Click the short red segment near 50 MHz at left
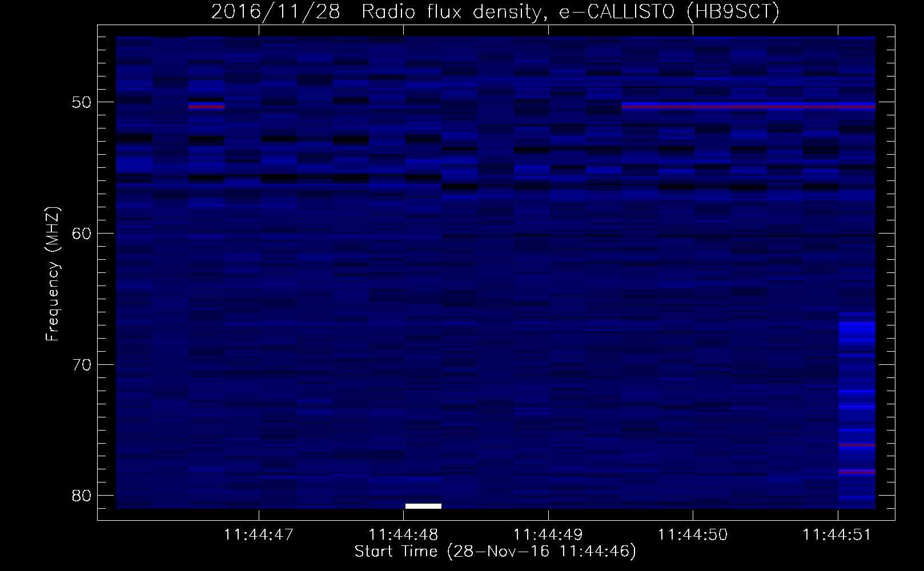This screenshot has width=924, height=571. pos(206,106)
